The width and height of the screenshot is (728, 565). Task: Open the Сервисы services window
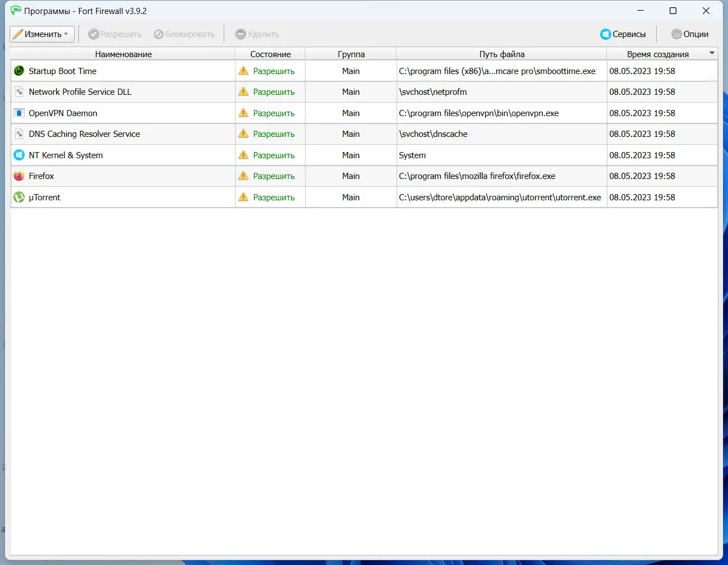click(x=623, y=34)
